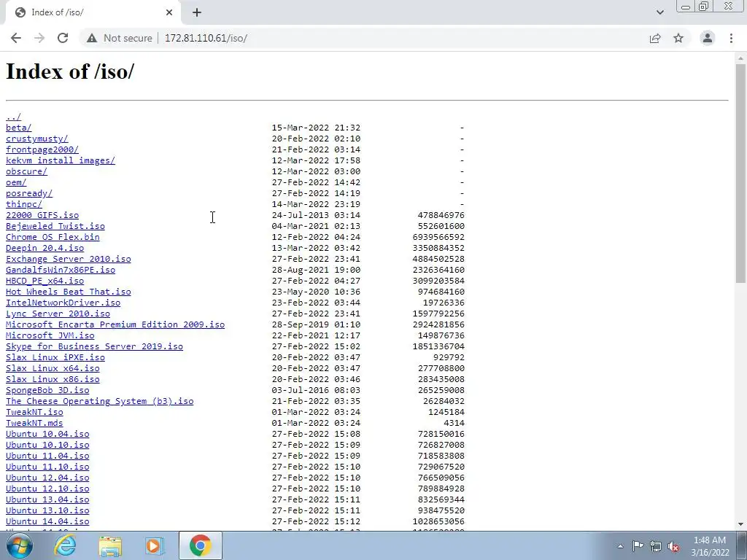Download Lync_Server_2010.iso
The image size is (747, 560).
[58, 314]
